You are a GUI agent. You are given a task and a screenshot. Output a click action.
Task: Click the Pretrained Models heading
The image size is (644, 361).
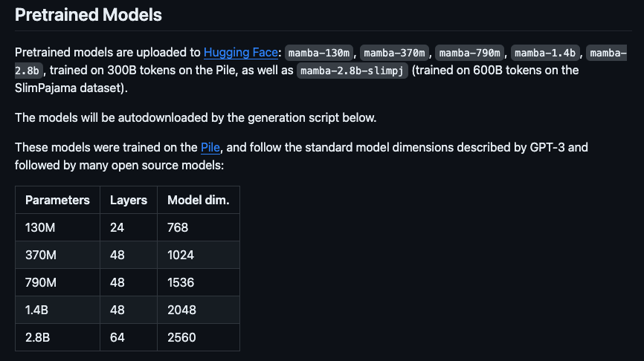[x=88, y=15]
